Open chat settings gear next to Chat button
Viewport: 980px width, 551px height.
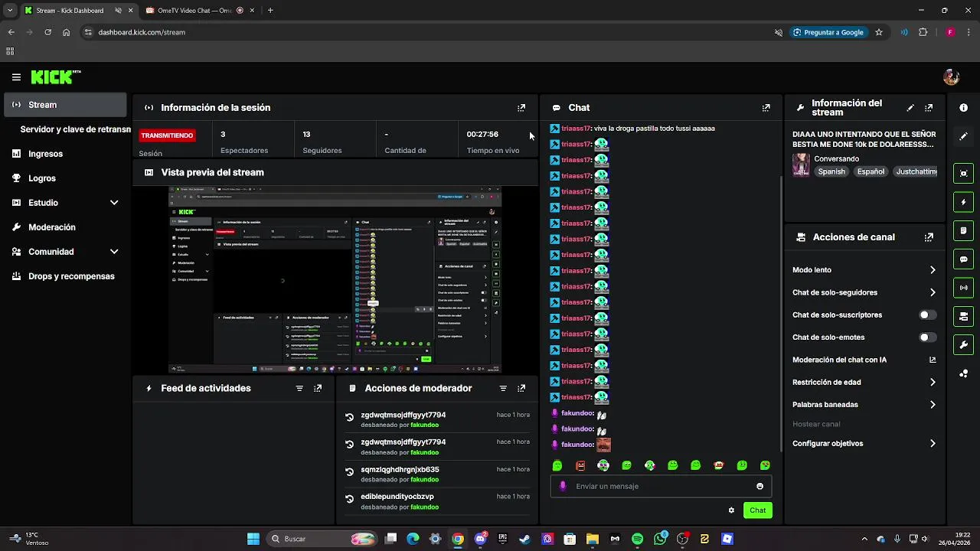point(731,510)
